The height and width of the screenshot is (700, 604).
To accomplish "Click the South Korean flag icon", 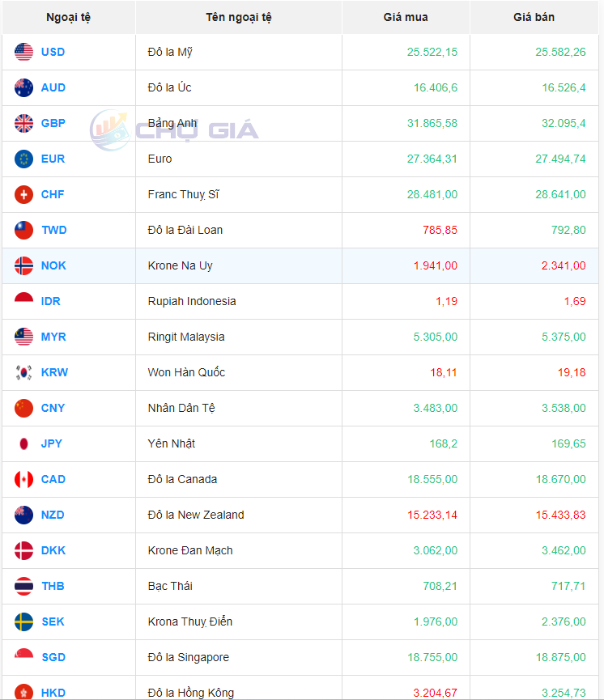I will click(23, 372).
